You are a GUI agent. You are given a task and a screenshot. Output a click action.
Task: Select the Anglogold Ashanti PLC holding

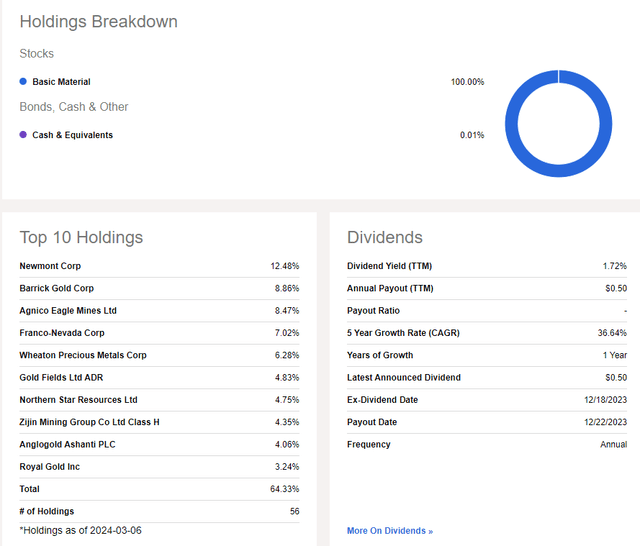click(x=68, y=444)
